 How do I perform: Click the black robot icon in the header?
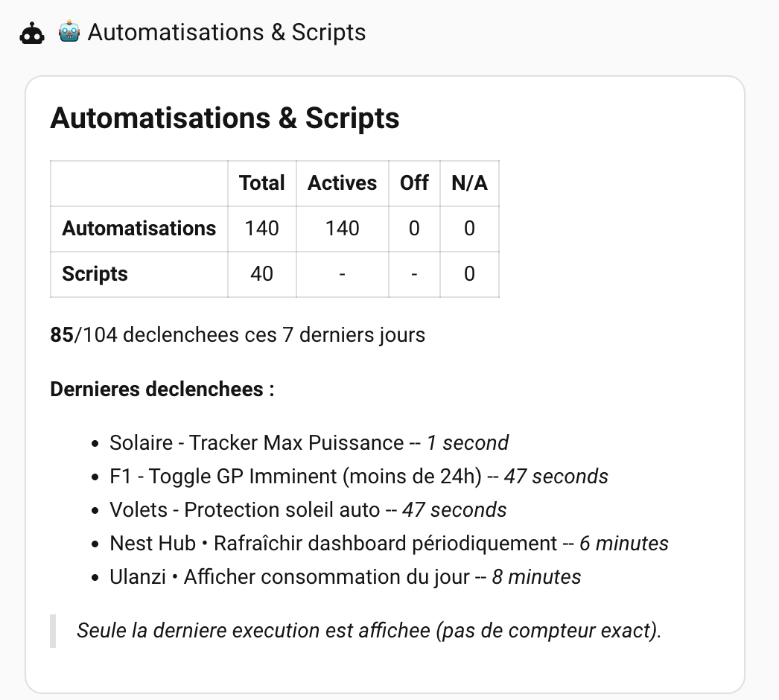coord(33,31)
